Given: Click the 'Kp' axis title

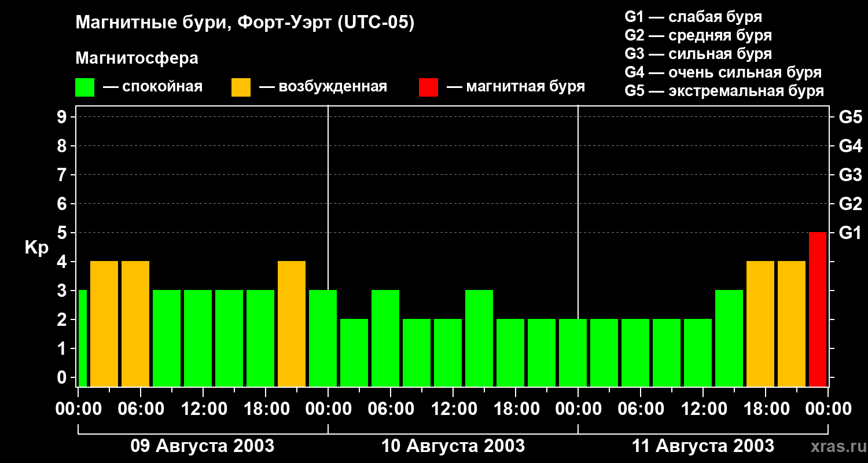Looking at the screenshot, I should pyautogui.click(x=36, y=248).
